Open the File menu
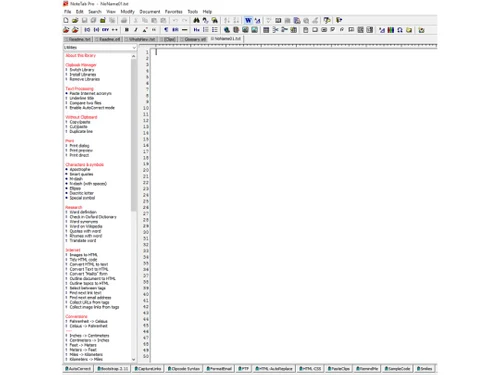Screen dimensions: 500x375 point(68,12)
